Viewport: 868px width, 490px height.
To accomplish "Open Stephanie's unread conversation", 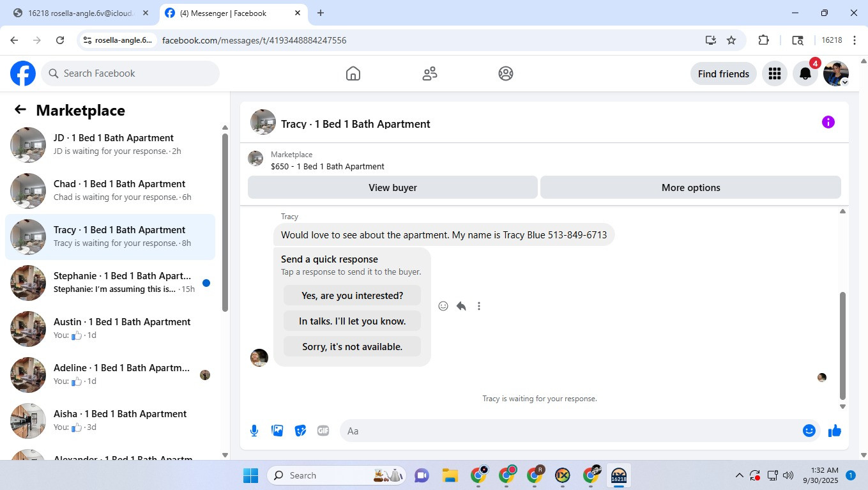I will pos(110,283).
